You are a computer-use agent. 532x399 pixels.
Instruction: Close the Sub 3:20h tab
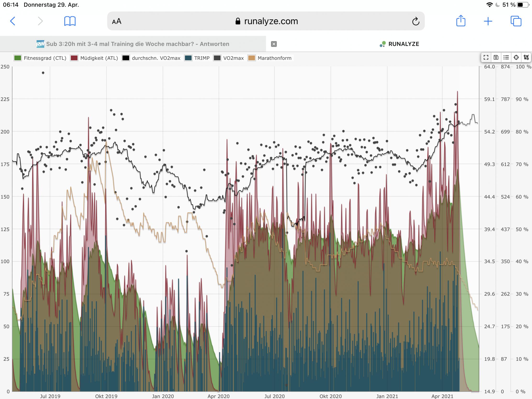point(274,44)
